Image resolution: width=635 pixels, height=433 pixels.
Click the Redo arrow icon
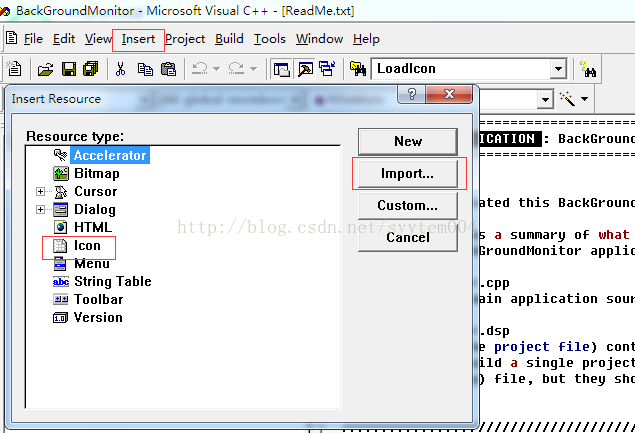coord(236,68)
